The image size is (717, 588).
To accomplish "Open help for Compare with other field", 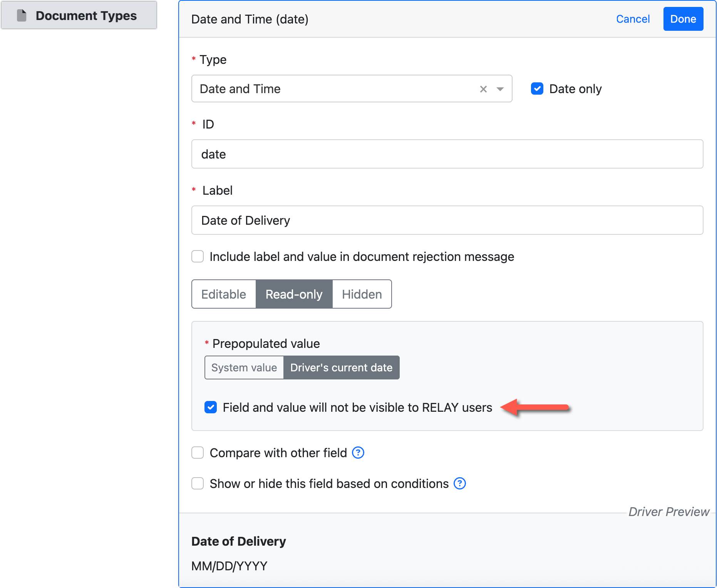I will point(358,453).
